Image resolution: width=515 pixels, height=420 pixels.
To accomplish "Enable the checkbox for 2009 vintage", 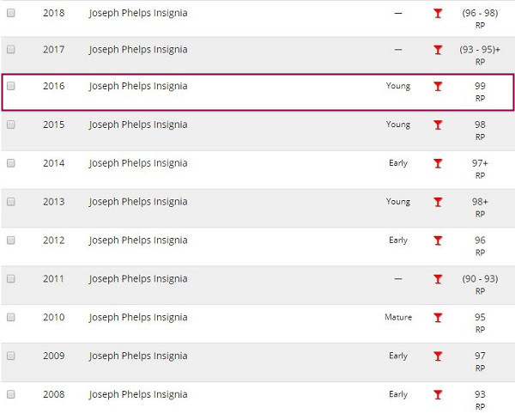I will pyautogui.click(x=11, y=356).
